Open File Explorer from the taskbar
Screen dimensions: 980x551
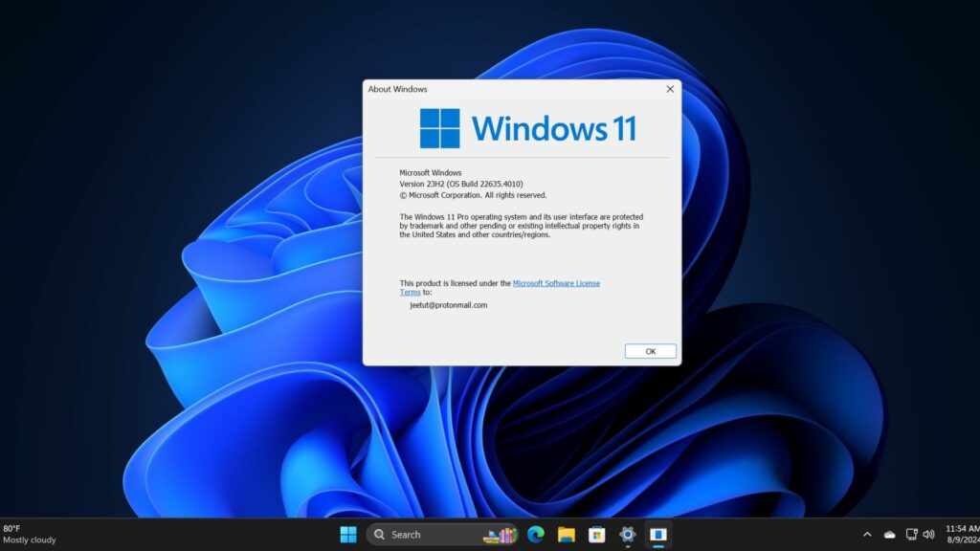(x=565, y=534)
